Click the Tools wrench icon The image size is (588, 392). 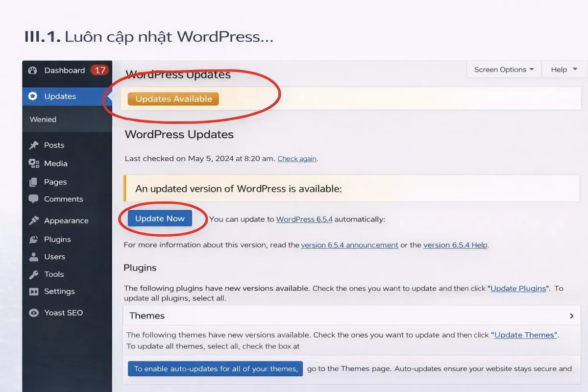(x=33, y=274)
